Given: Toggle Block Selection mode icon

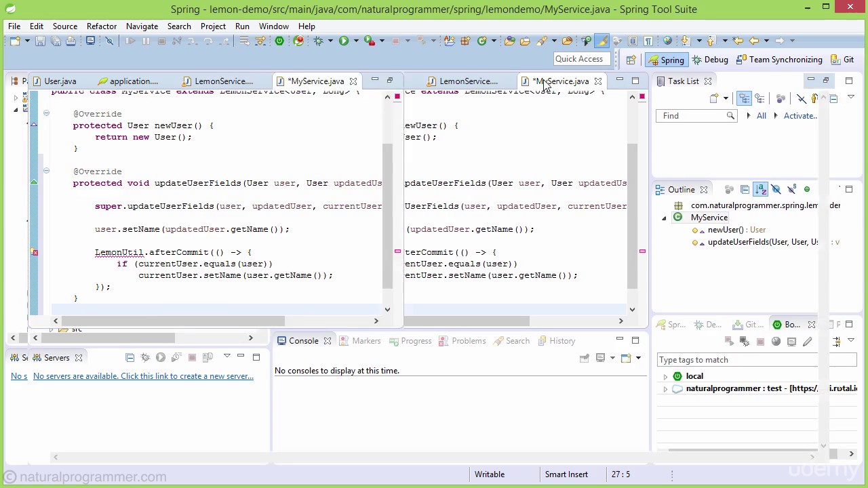Looking at the screenshot, I should point(632,41).
